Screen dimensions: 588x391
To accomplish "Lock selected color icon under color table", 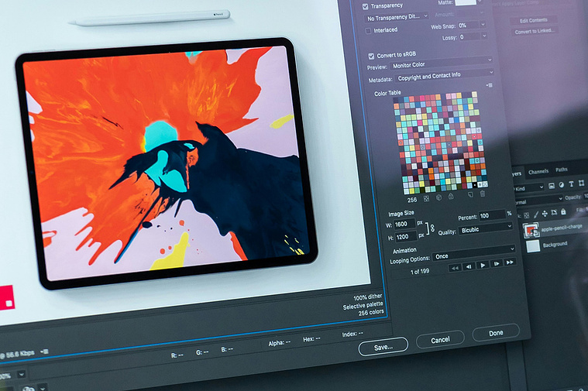I will coord(451,196).
